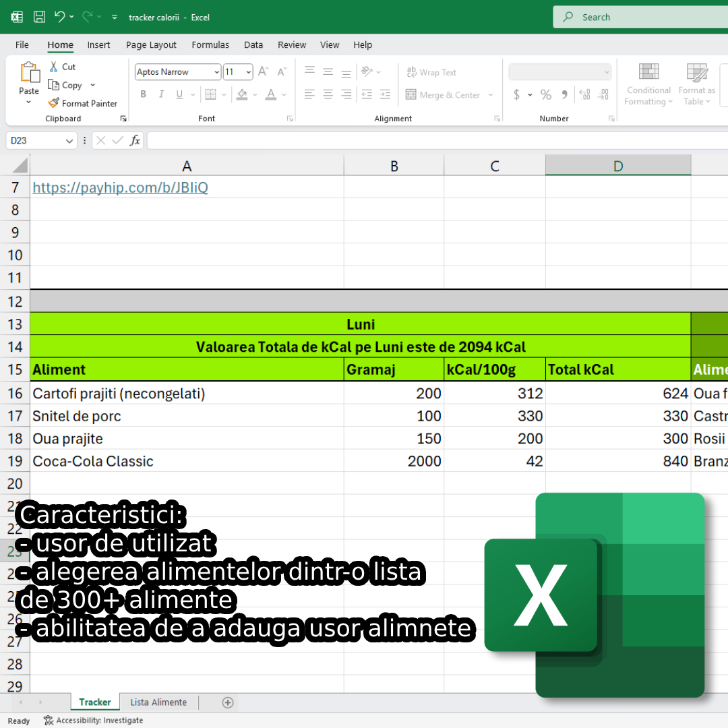Toggle Underline formatting
This screenshot has height=728, width=728.
click(180, 94)
